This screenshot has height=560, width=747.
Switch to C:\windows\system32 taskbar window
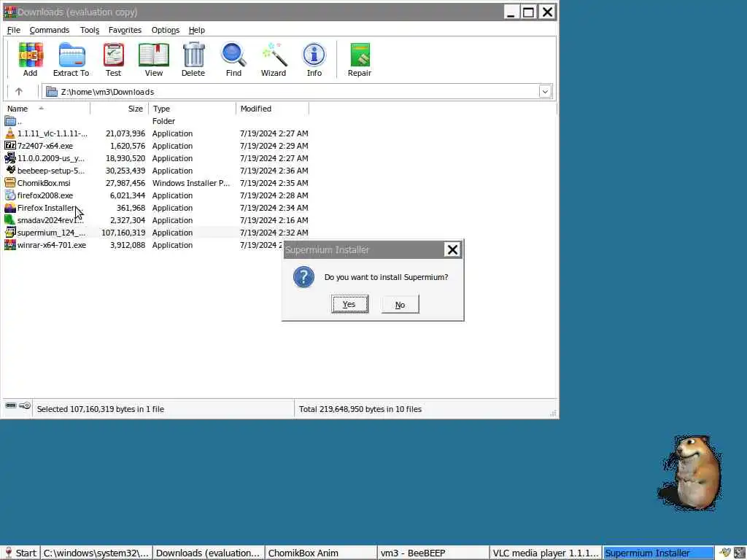pyautogui.click(x=96, y=553)
